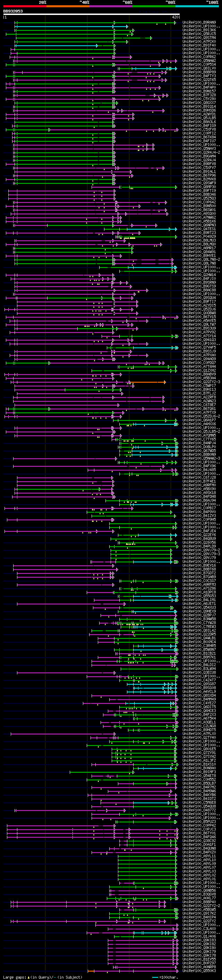The image size is (222, 980).
Task: Click the white query sequence bar
Action: (x=92, y=14)
